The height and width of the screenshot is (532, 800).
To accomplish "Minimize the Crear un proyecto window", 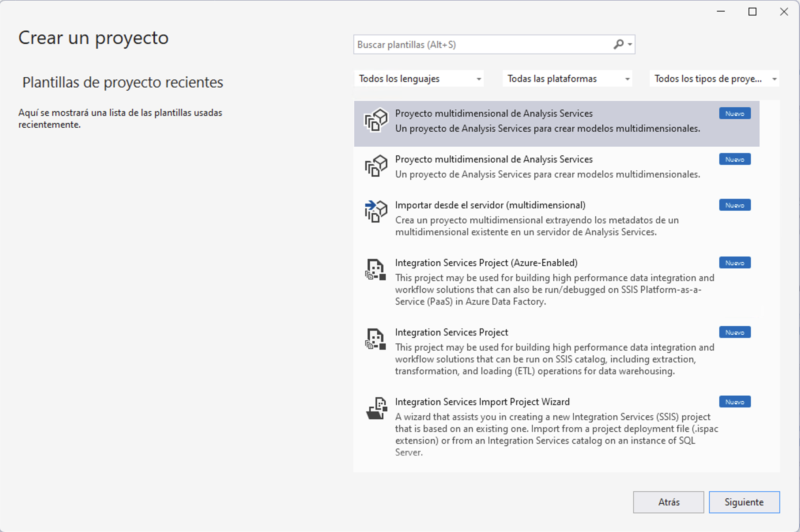I will click(721, 12).
